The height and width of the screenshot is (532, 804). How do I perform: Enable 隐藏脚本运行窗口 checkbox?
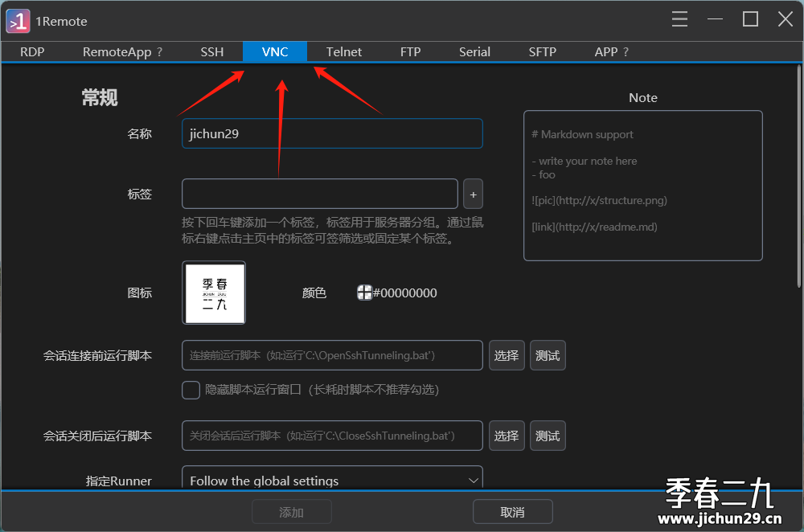pos(191,390)
